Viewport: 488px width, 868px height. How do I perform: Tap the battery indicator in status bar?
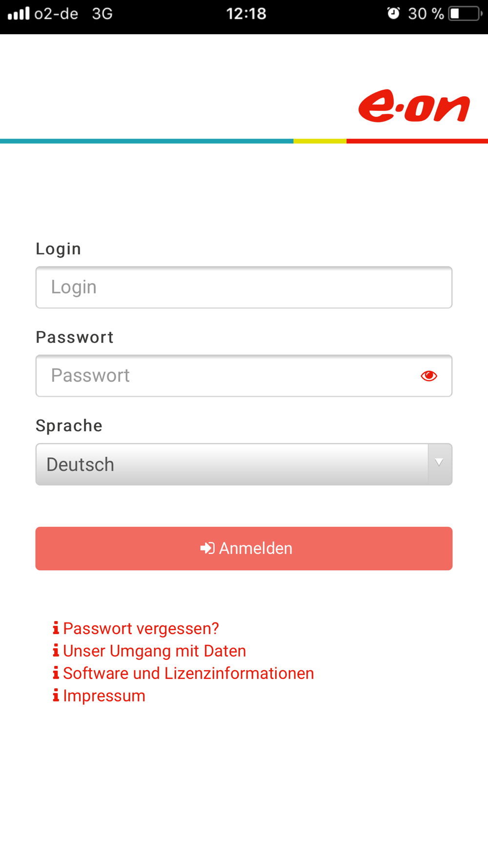[x=466, y=13]
